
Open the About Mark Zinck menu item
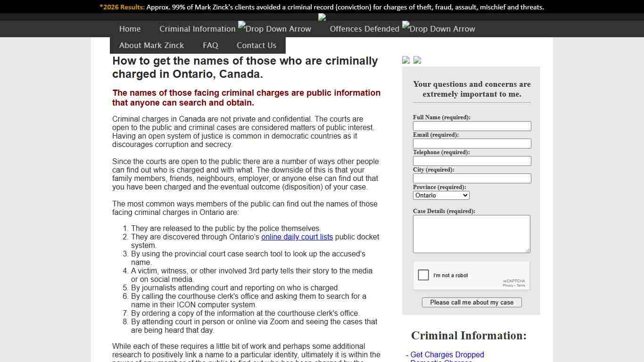coord(151,45)
